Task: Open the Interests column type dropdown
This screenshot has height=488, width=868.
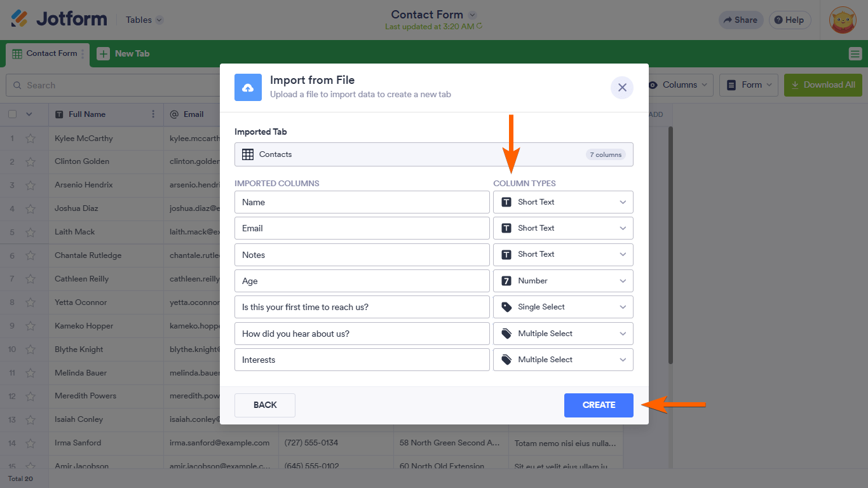Action: [563, 360]
